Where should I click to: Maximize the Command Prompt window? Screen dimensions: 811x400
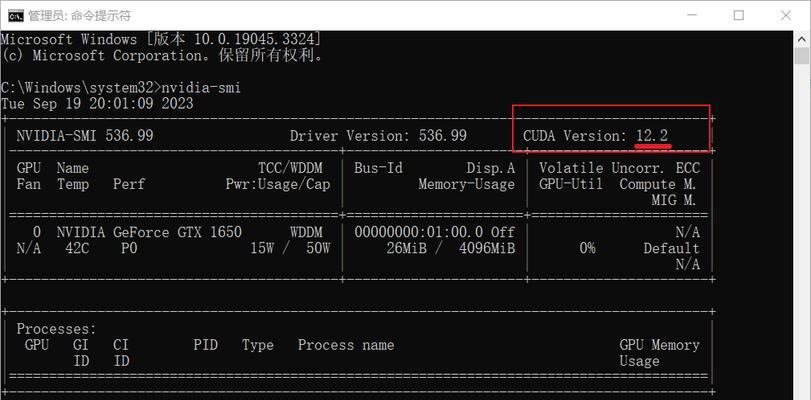pos(739,16)
